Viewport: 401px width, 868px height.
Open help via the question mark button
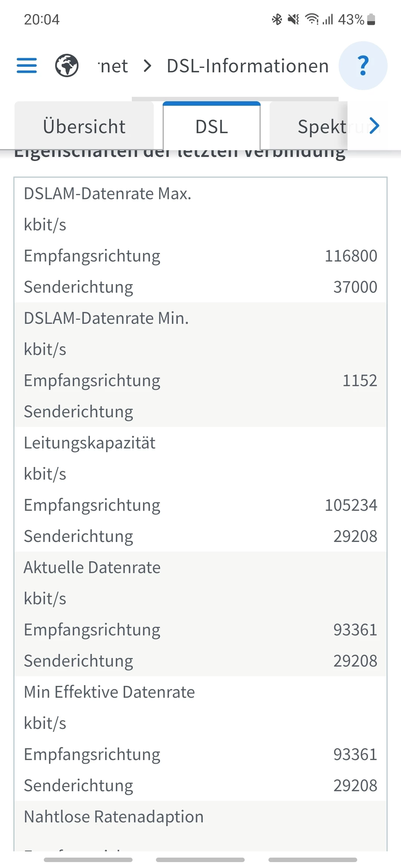pyautogui.click(x=363, y=66)
